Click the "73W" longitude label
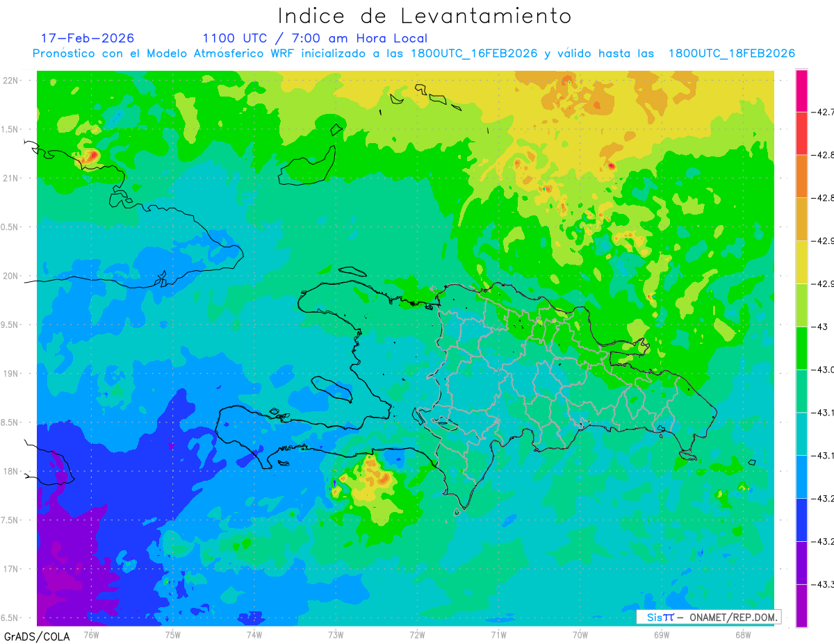 336,635
